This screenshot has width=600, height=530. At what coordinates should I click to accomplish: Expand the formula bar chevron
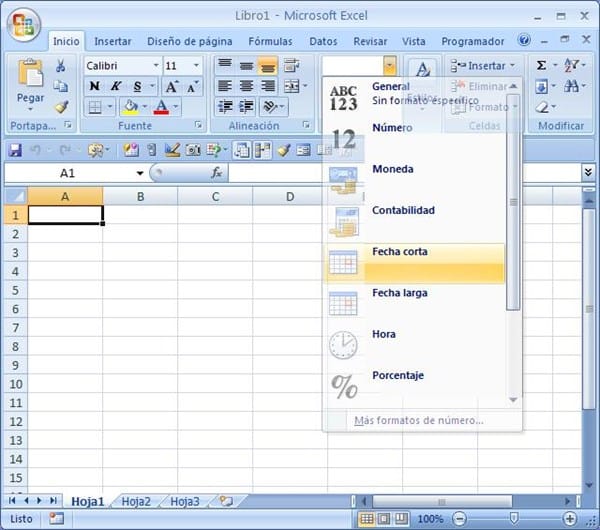(588, 173)
